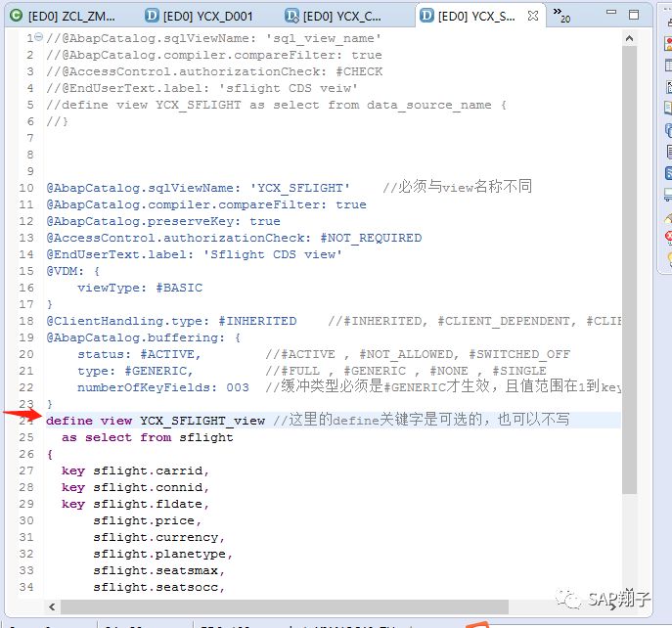Maximize the editor area
The height and width of the screenshot is (628, 672).
point(634,15)
